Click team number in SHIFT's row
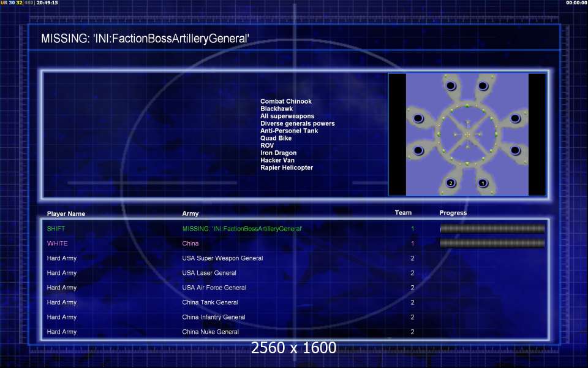Viewport: 588px width, 368px height. point(412,228)
